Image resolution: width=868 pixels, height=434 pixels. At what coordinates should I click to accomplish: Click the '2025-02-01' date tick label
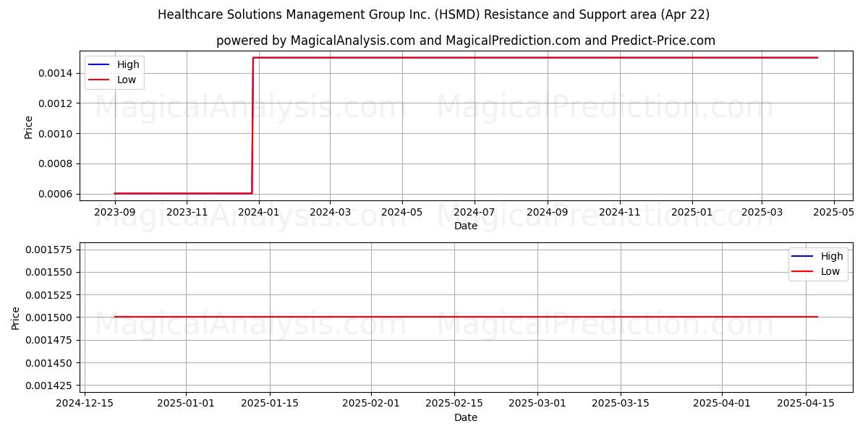coord(371,403)
